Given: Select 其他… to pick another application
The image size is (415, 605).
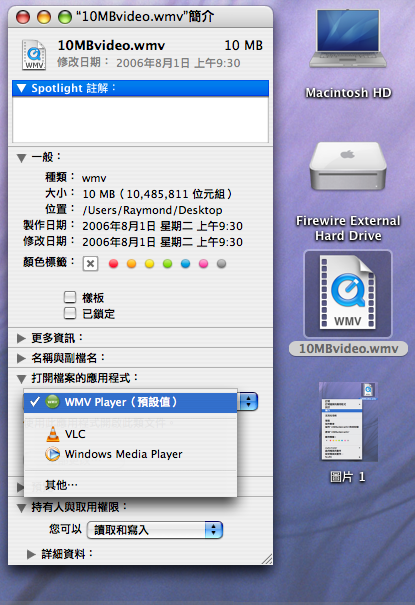Looking at the screenshot, I should 130,485.
